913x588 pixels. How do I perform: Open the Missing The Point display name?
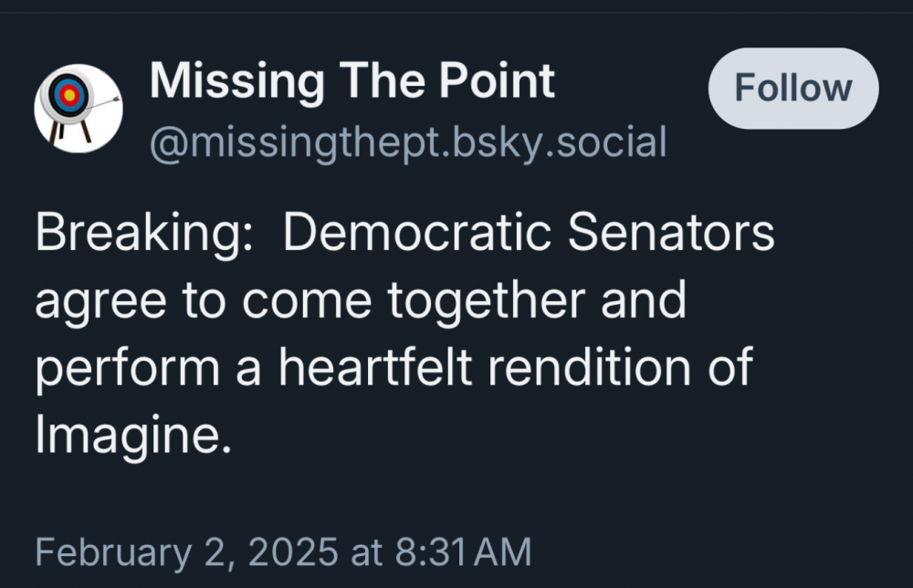point(352,81)
